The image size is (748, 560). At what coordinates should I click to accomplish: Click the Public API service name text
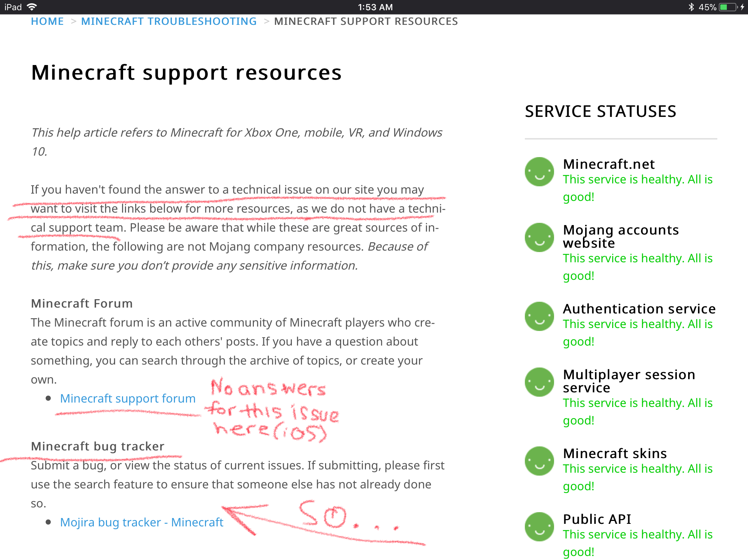(597, 519)
